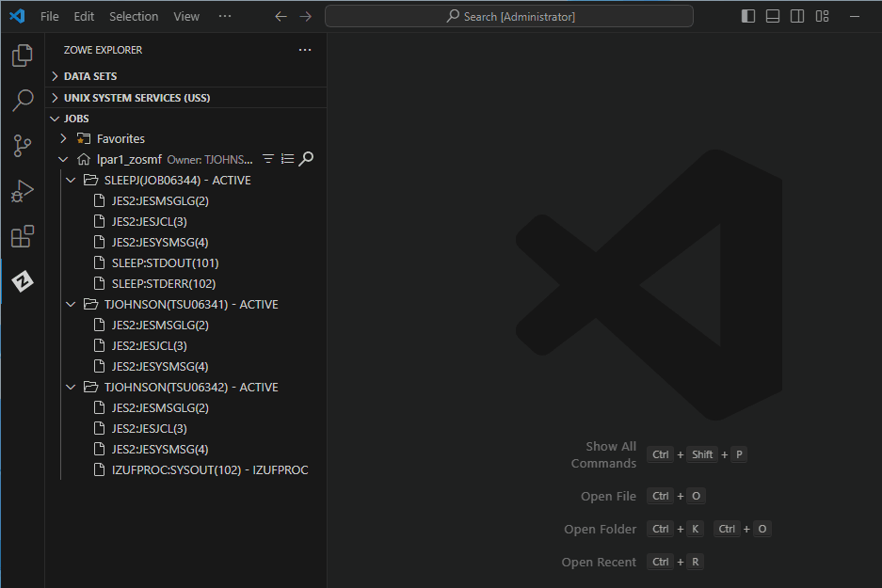Viewport: 882px width, 588px height.
Task: Open the SLEEP:STDOUT(101) spool file
Action: point(165,262)
